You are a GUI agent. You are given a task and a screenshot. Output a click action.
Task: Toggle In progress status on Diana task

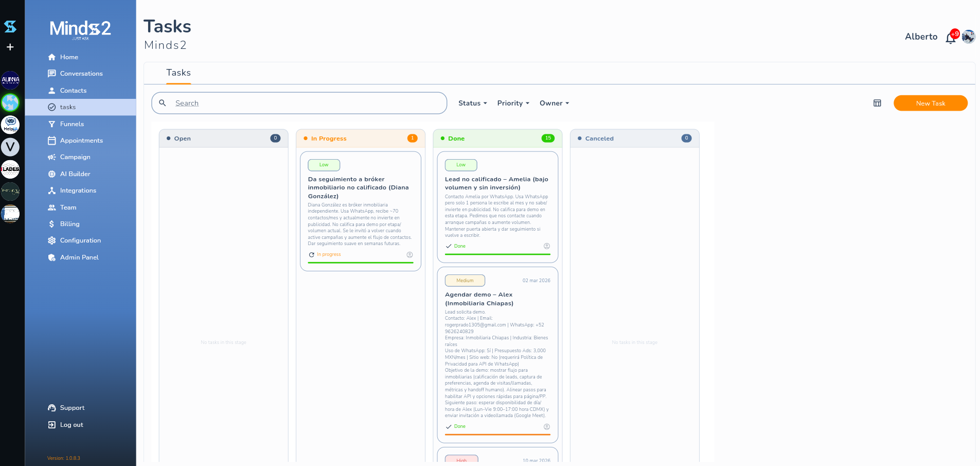tap(325, 255)
